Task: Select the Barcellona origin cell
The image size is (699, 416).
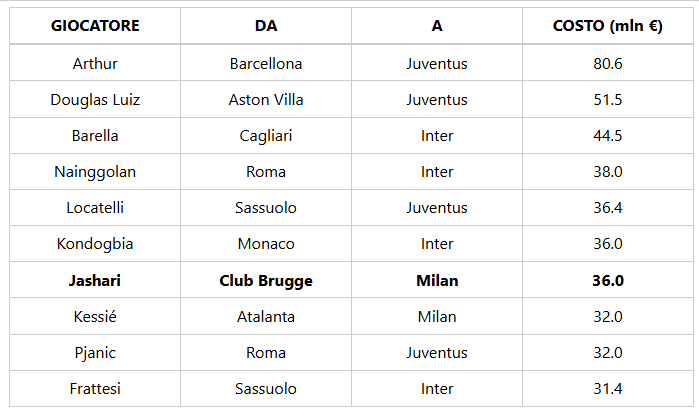Action: 266,64
